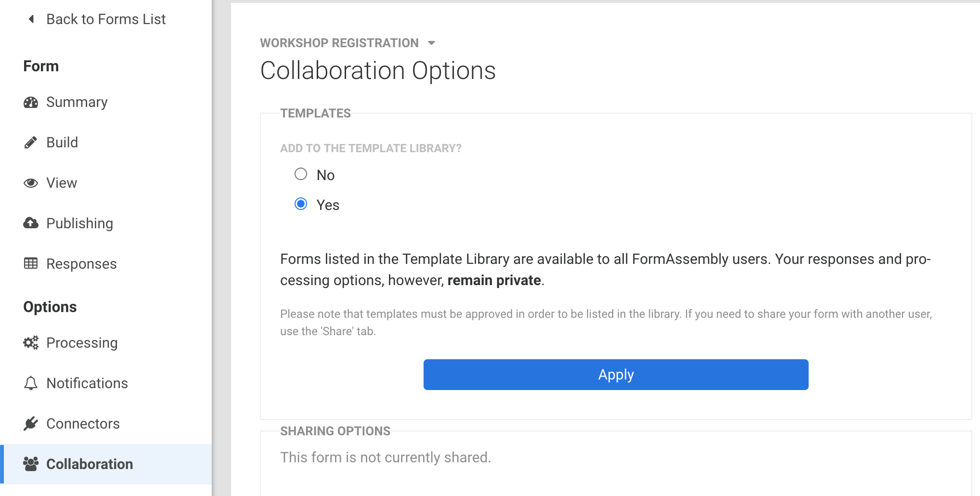Click the Connectors plug icon
The height and width of the screenshot is (496, 980).
pyautogui.click(x=31, y=423)
